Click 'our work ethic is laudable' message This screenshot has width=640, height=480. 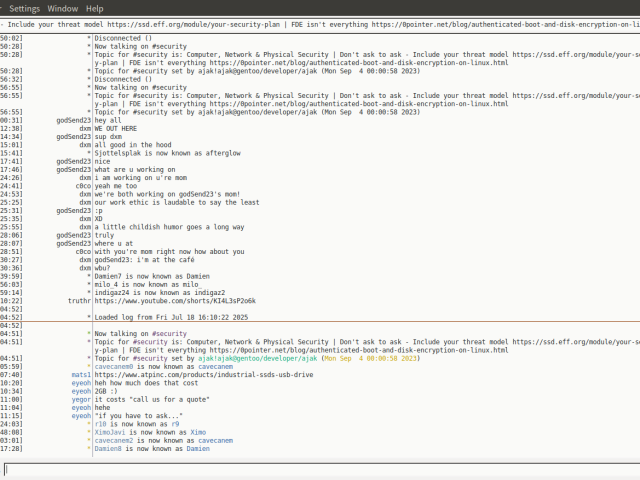pyautogui.click(x=177, y=202)
